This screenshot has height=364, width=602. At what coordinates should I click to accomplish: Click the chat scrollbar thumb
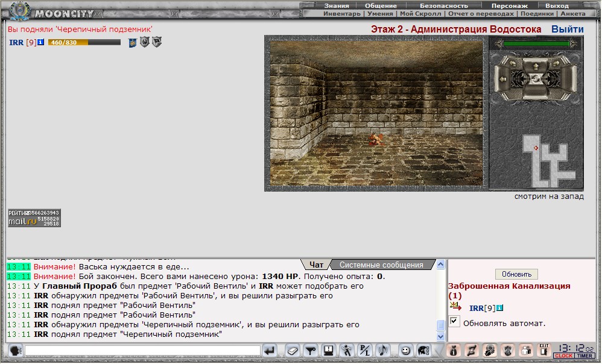441,325
